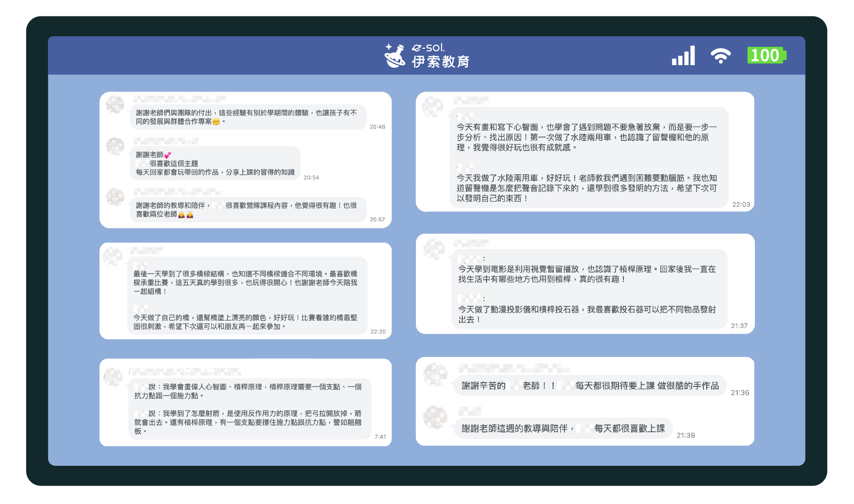Click the green battery 100 indicator
This screenshot has width=854, height=504.
click(767, 55)
